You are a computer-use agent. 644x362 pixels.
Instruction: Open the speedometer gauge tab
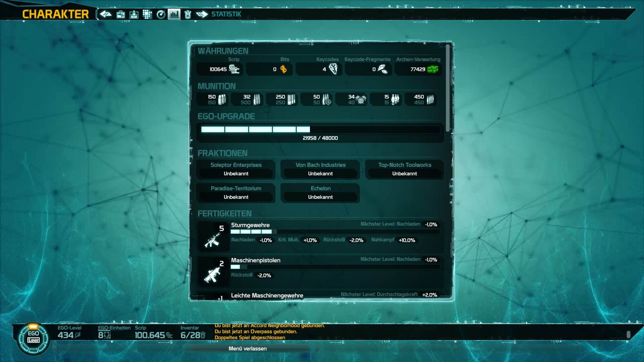(x=161, y=14)
